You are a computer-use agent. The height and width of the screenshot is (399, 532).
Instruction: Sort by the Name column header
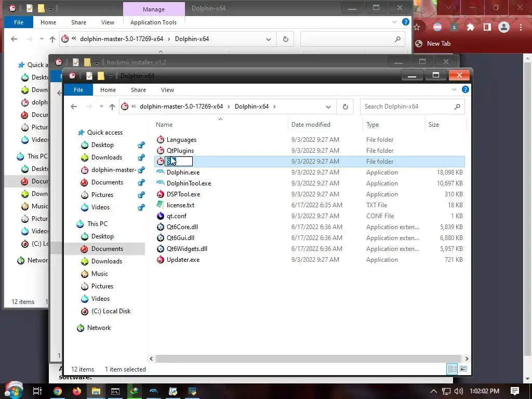pos(164,125)
